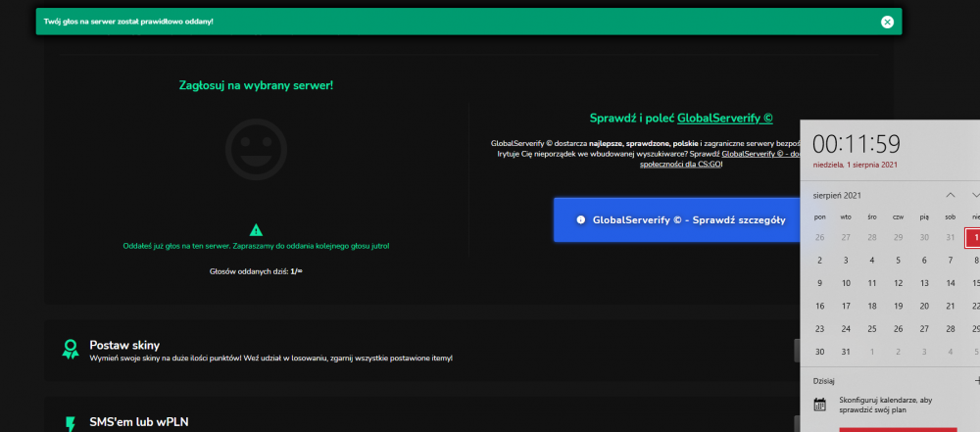The image size is (980, 432).
Task: Select day 23 in the calendar
Action: 819,329
